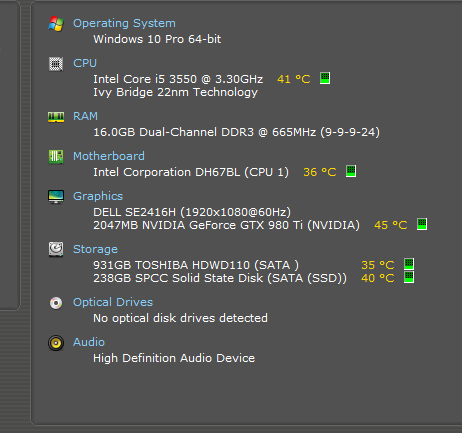Click the GTX 980 Ti temperature gauge icon

coord(422,224)
